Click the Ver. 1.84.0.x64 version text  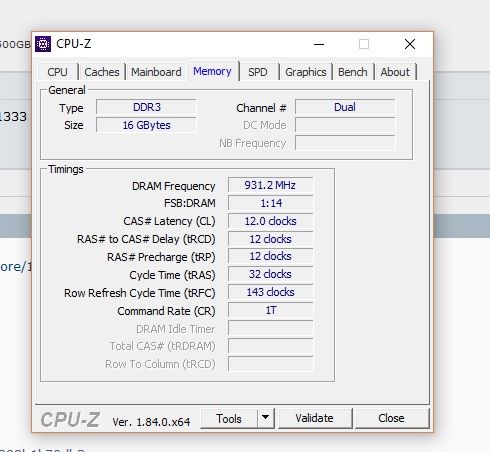pos(151,422)
